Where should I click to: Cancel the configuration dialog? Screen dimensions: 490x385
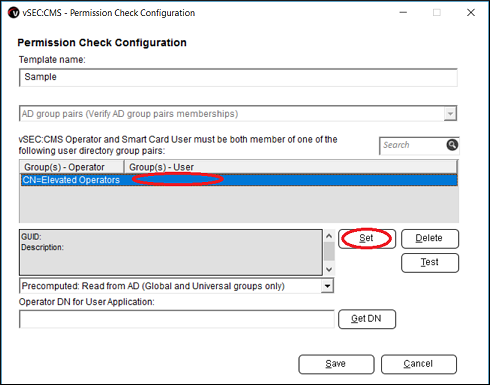pos(419,364)
